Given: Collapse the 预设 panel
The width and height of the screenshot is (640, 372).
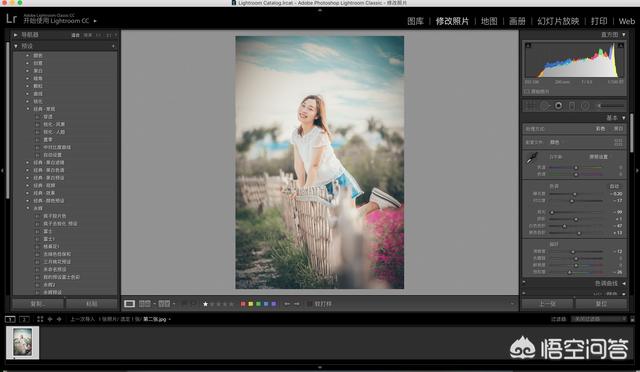Looking at the screenshot, I should coord(16,46).
